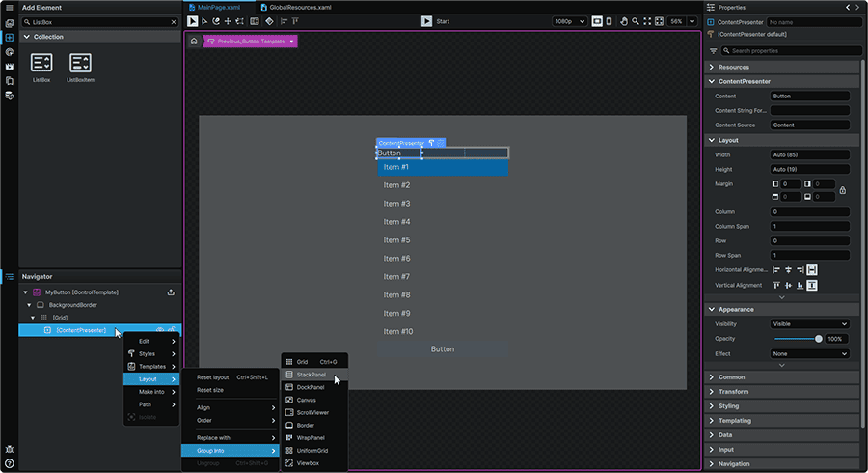
Task: Click the home breadcrumb icon above canvas
Action: [194, 41]
